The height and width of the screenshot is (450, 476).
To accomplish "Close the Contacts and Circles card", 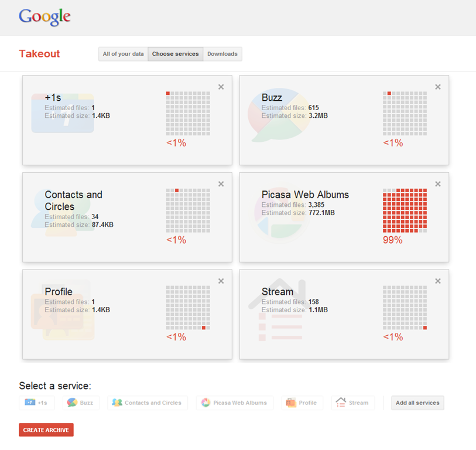I will coord(221,184).
